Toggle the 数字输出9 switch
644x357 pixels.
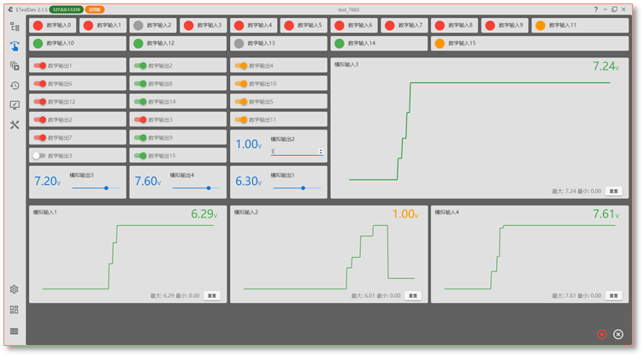point(140,138)
